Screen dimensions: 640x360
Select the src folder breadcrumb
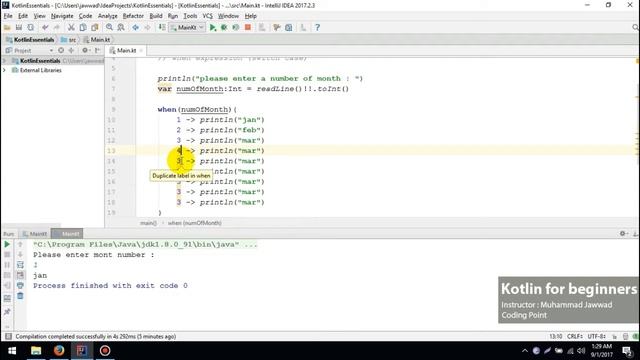68,40
